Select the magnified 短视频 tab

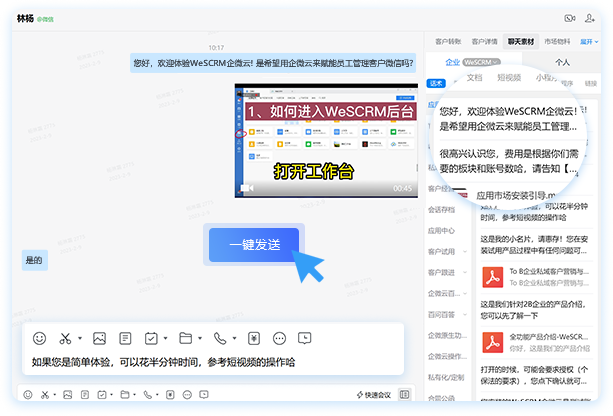509,77
